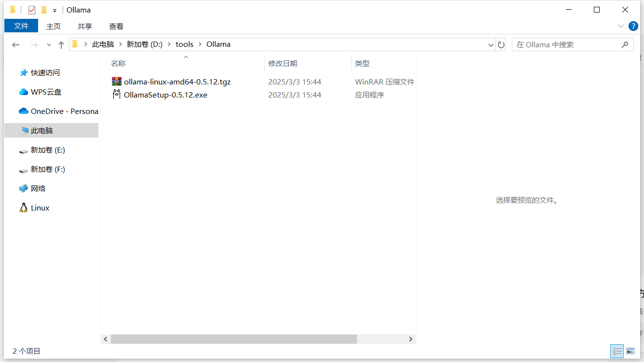This screenshot has height=362, width=644.
Task: Click the address bar folder icon
Action: (x=75, y=44)
